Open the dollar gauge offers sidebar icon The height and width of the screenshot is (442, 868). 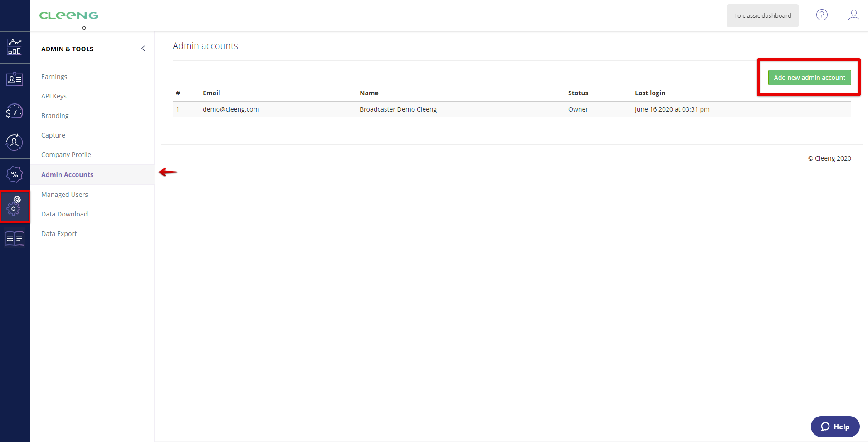click(15, 111)
